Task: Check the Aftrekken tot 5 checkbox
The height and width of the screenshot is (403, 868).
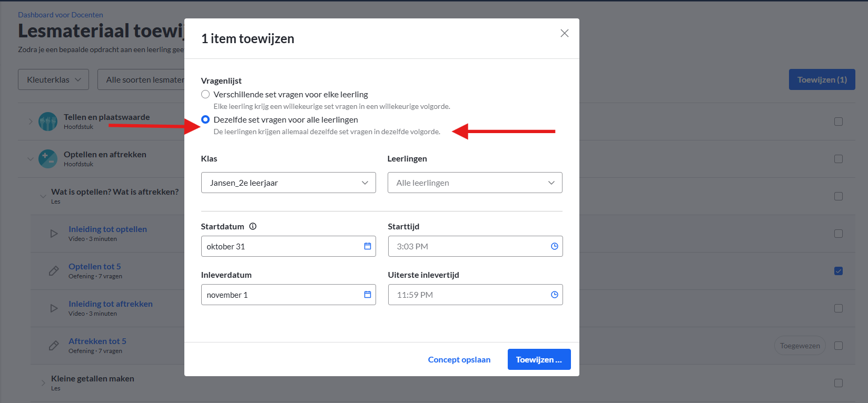Action: (x=839, y=346)
